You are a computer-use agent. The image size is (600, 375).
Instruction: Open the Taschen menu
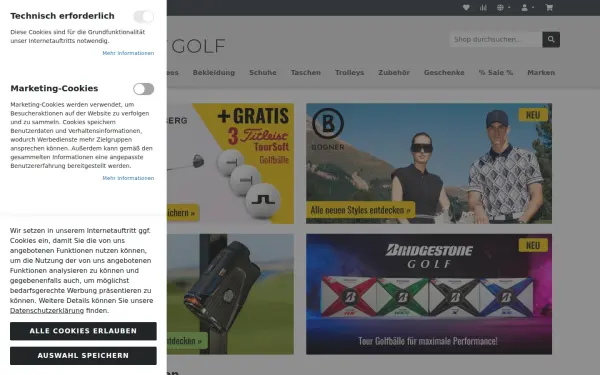point(305,72)
